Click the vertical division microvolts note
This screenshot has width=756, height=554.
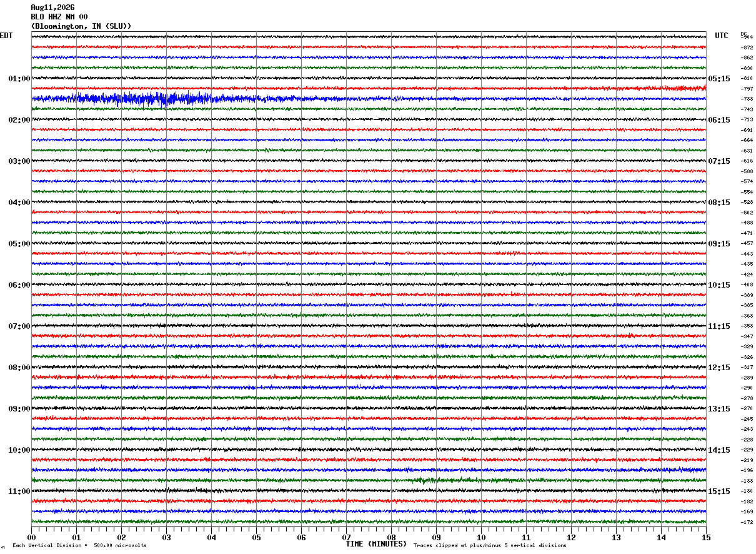[x=79, y=545]
